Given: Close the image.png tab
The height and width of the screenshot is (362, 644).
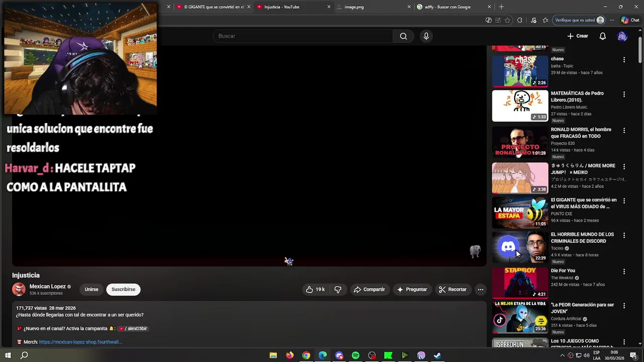Looking at the screenshot, I should (x=409, y=7).
